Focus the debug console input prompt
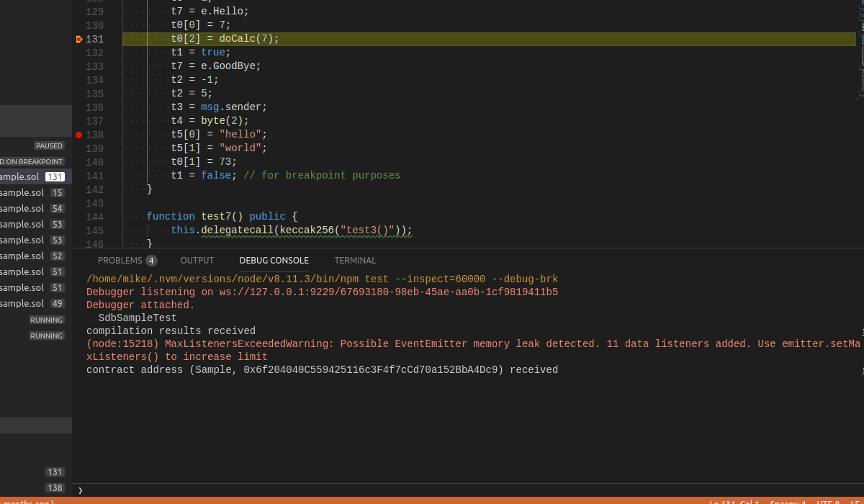This screenshot has width=864, height=504. [468, 490]
